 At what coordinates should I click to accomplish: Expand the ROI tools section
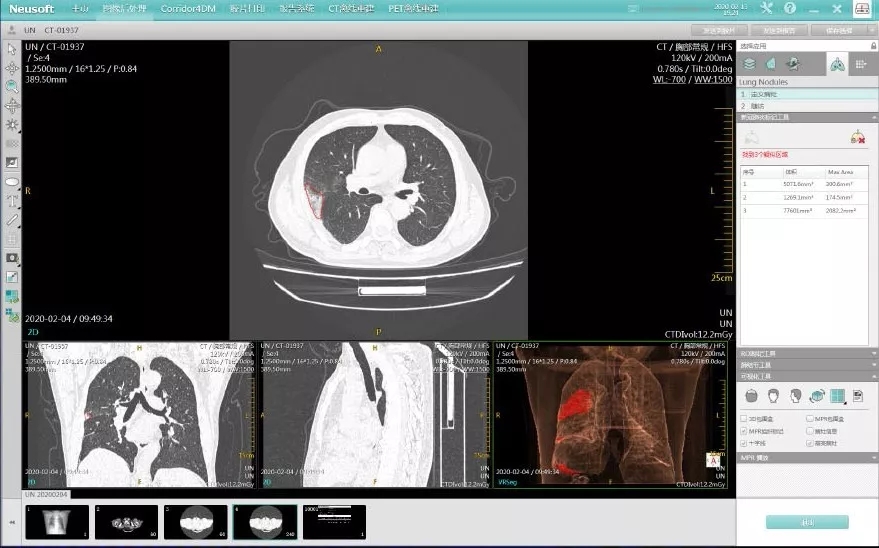click(807, 353)
